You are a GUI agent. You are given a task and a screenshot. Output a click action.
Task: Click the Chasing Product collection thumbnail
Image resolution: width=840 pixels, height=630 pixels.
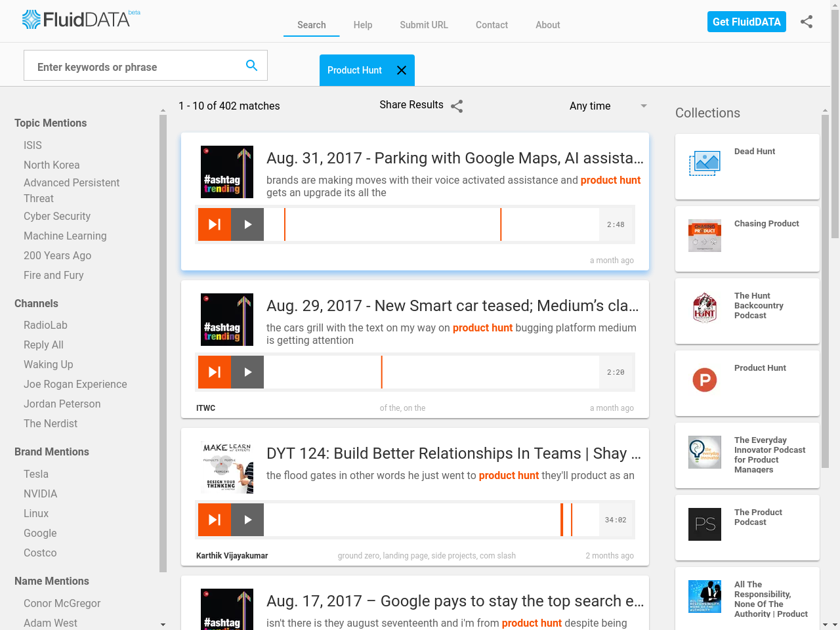[x=705, y=236]
